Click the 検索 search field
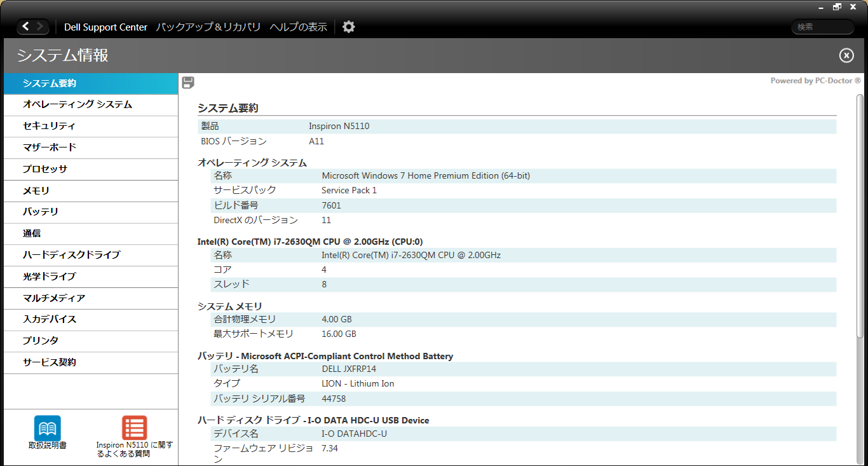The width and height of the screenshot is (868, 466). tap(822, 27)
